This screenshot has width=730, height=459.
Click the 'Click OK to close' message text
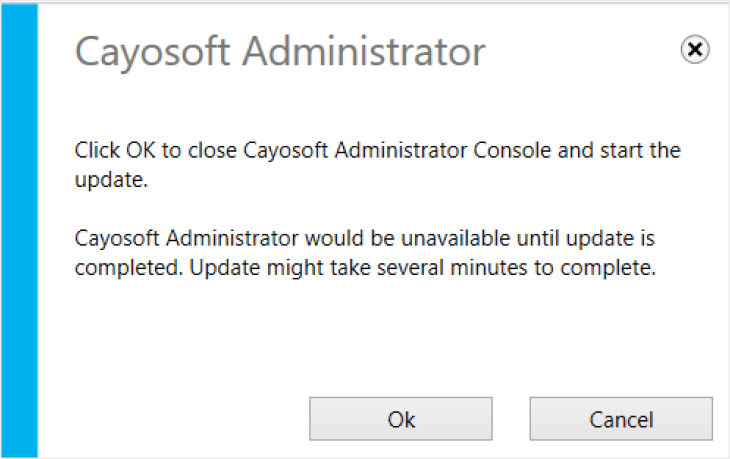click(x=378, y=165)
